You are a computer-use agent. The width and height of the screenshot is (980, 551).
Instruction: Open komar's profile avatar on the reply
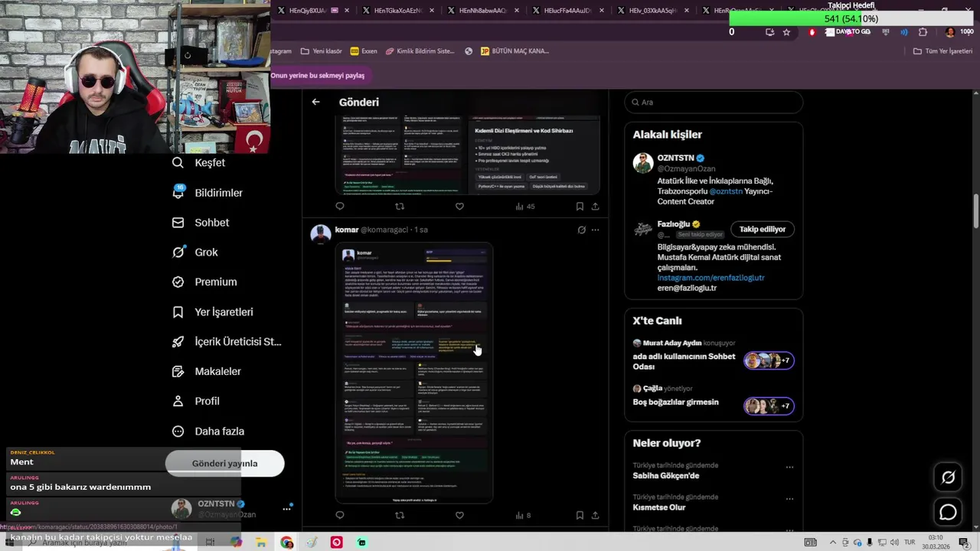pyautogui.click(x=321, y=234)
